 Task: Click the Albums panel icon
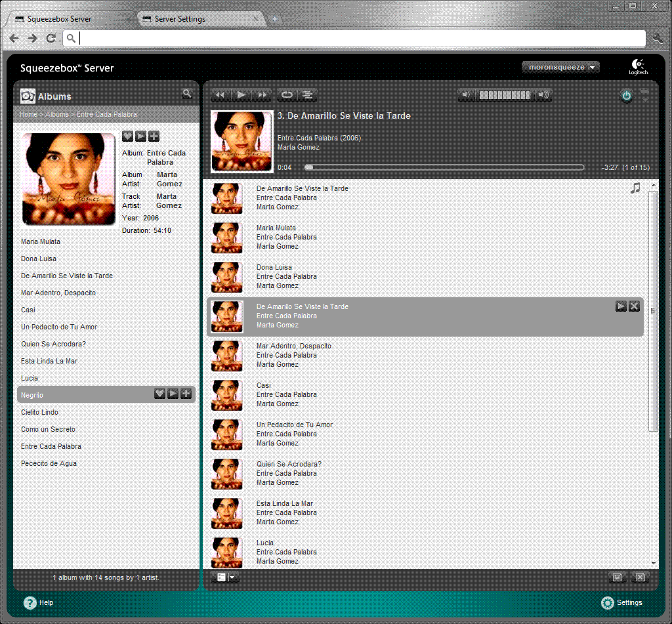pos(28,96)
